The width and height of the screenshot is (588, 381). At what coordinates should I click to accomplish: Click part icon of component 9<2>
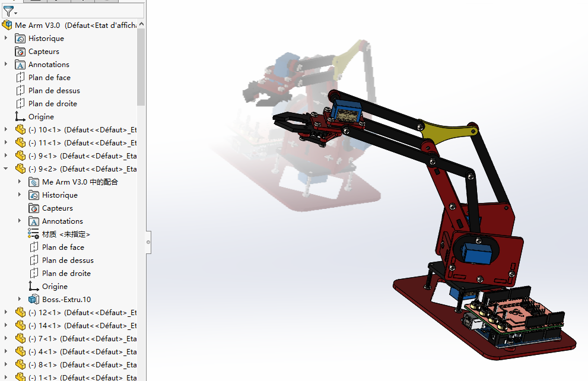coord(20,169)
